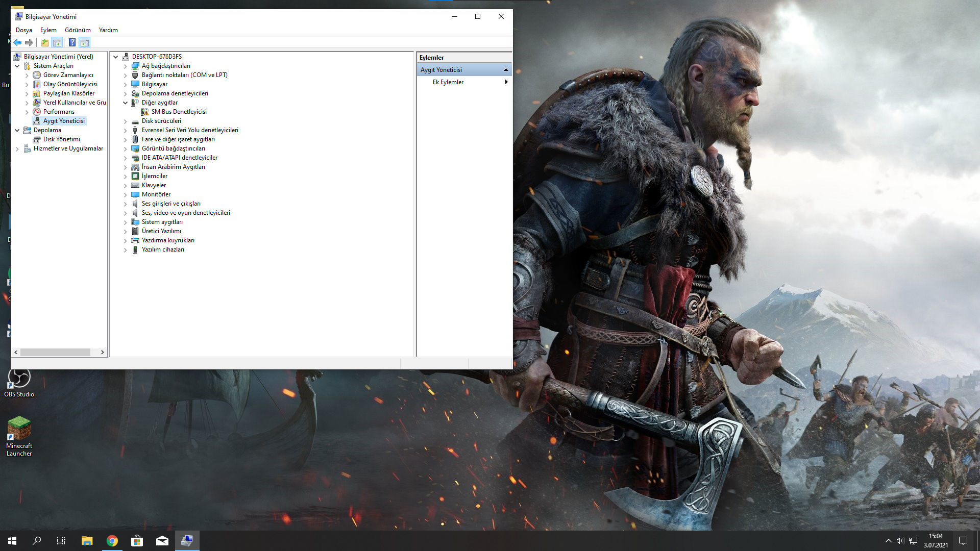Viewport: 980px width, 551px height.
Task: Collapse the Diğer aygıtlar category
Action: (126, 103)
